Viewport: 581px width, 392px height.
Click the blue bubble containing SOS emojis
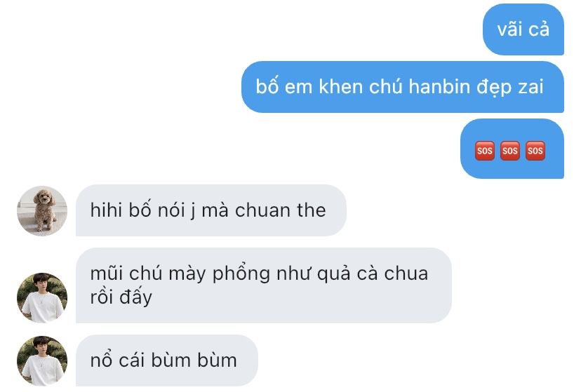click(512, 149)
